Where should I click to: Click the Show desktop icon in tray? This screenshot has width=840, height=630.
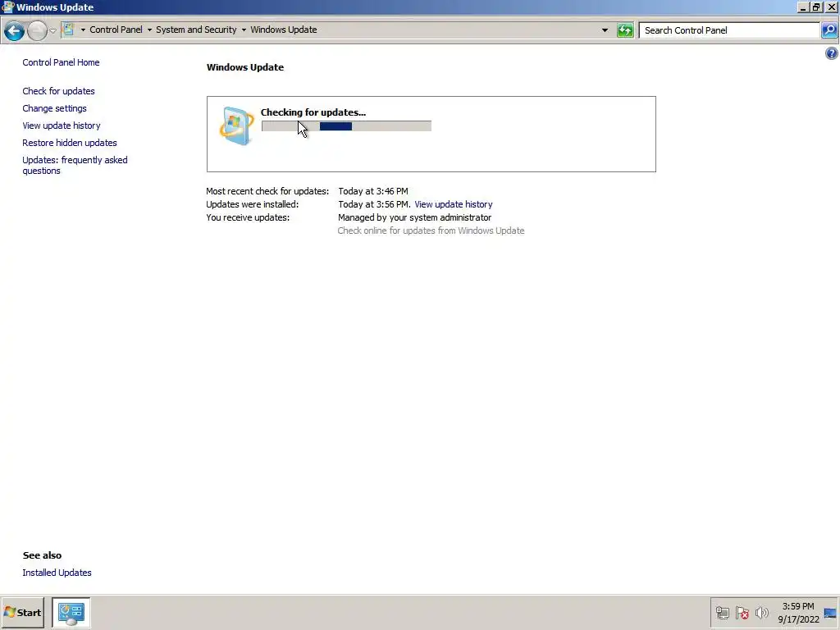coord(830,613)
